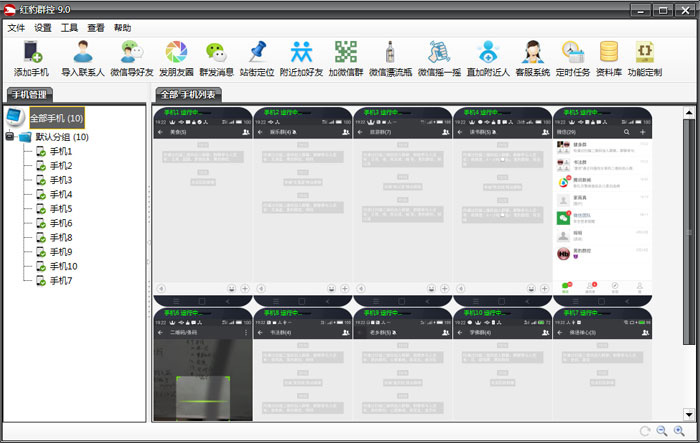700x443 pixels.
Task: Open 站街定位 pushpin location tool
Action: click(257, 58)
